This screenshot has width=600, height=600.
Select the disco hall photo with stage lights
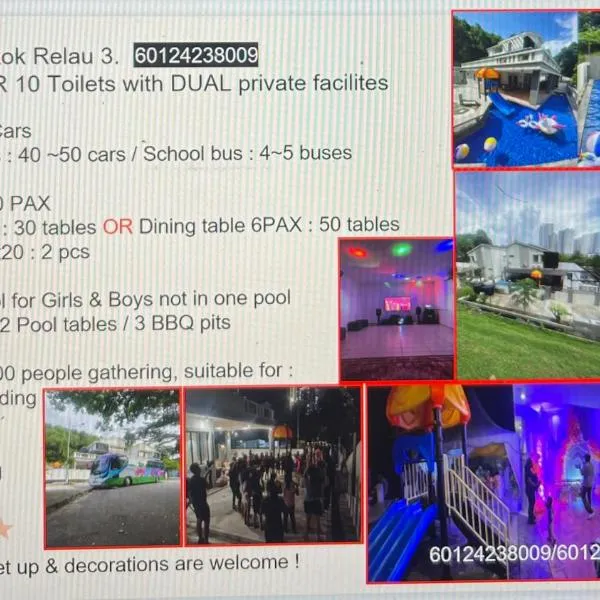[396, 308]
